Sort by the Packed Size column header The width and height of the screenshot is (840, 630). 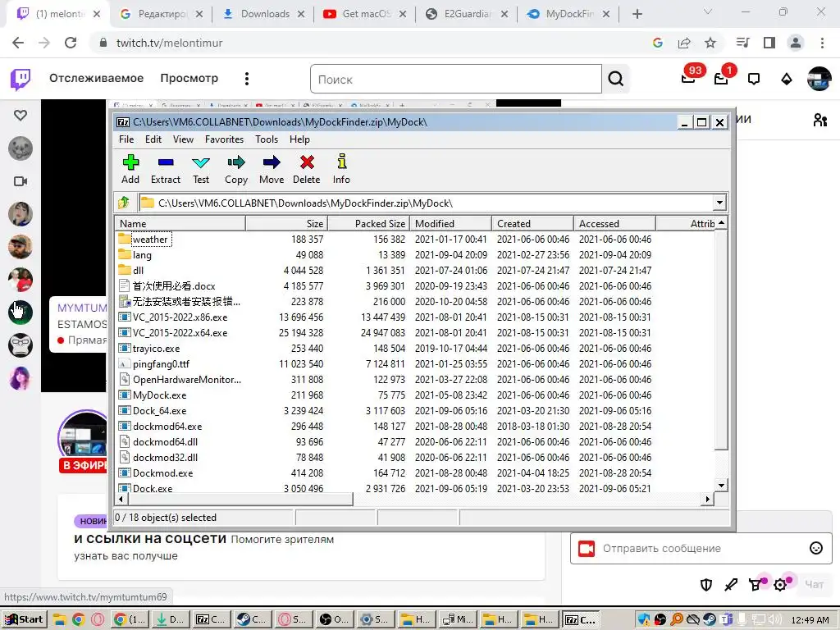click(368, 223)
